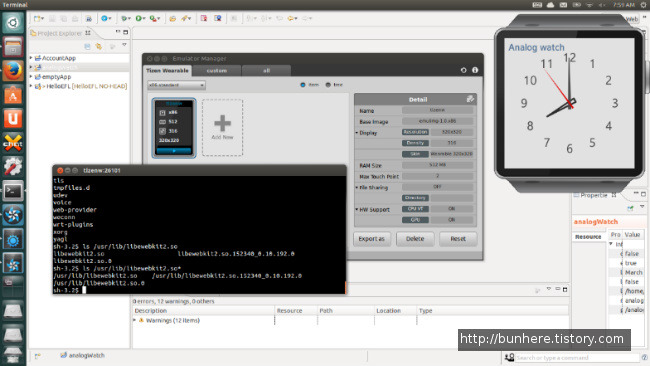Click the Value column header in Properties
Image resolution: width=650 pixels, height=366 pixels.
click(x=632, y=235)
